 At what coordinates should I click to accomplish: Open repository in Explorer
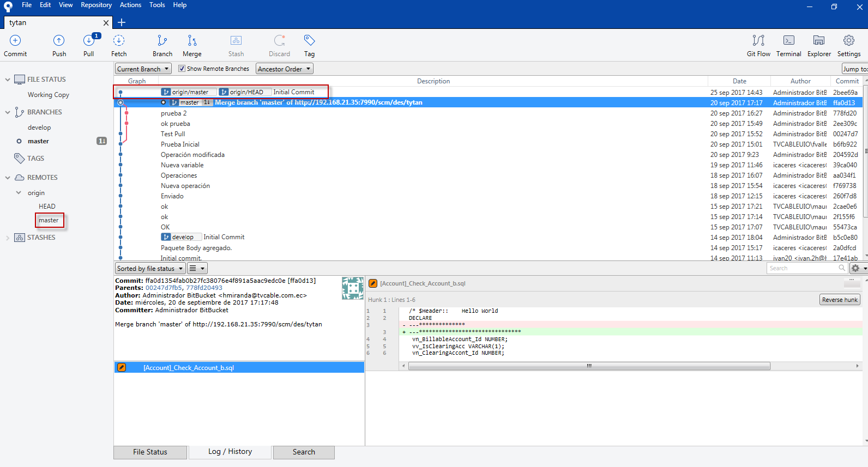click(819, 40)
